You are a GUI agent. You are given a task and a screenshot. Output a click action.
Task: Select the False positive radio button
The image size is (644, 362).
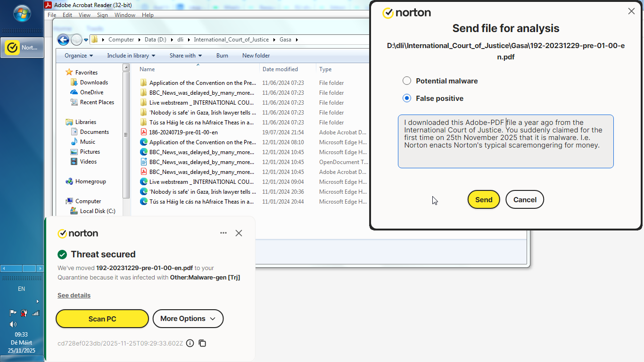(407, 99)
